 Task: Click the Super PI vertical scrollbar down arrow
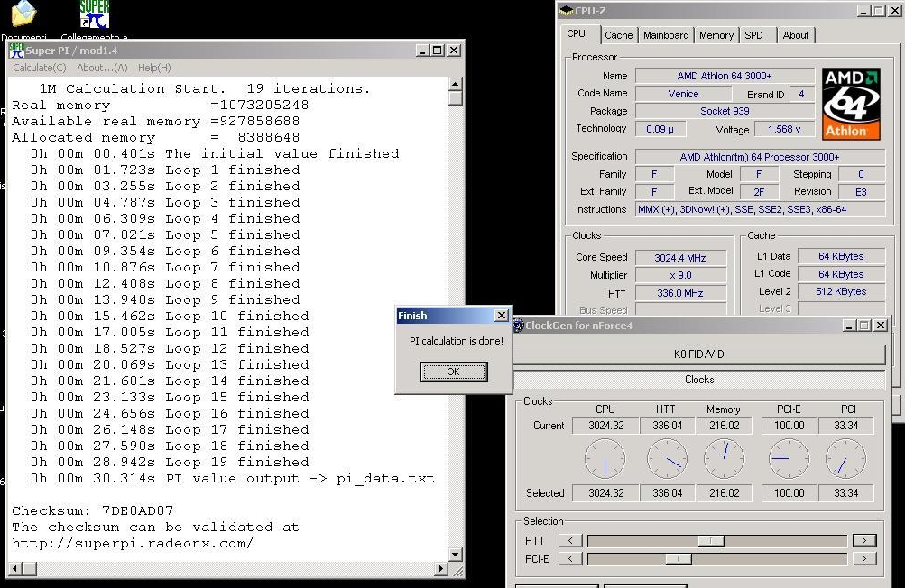pos(456,555)
